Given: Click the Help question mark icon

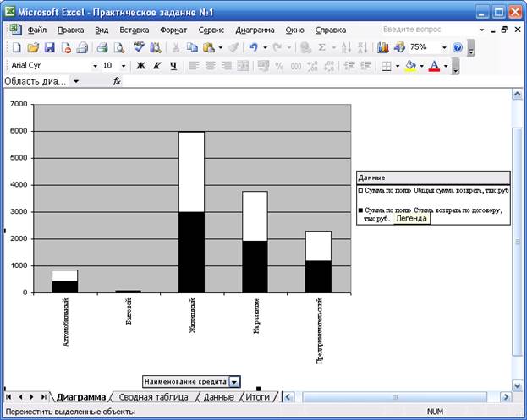Looking at the screenshot, I should [458, 48].
